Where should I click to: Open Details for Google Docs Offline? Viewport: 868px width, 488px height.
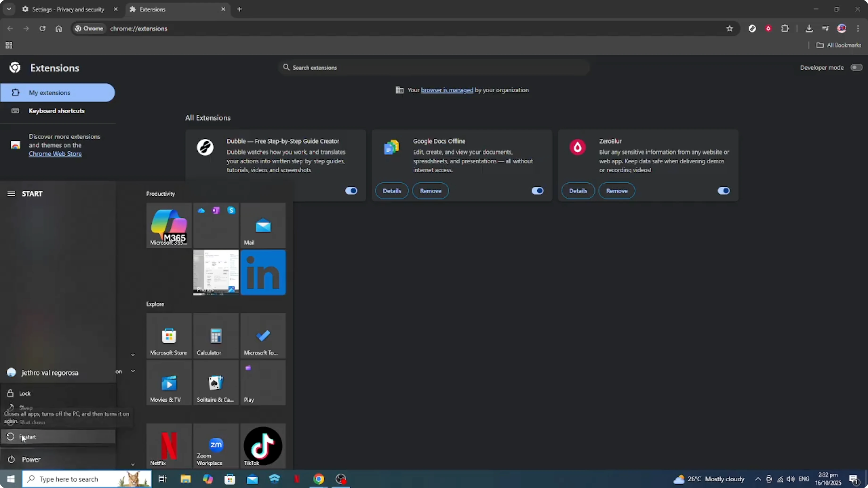coord(392,191)
